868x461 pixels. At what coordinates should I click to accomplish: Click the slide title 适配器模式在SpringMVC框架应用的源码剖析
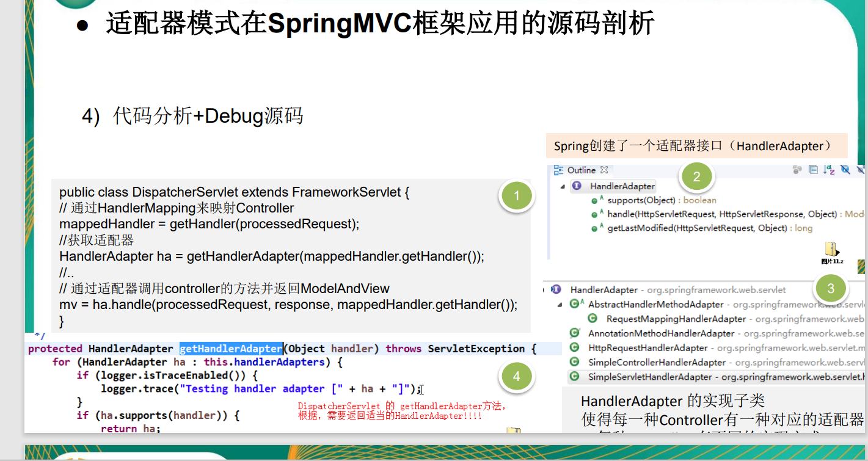pyautogui.click(x=380, y=24)
